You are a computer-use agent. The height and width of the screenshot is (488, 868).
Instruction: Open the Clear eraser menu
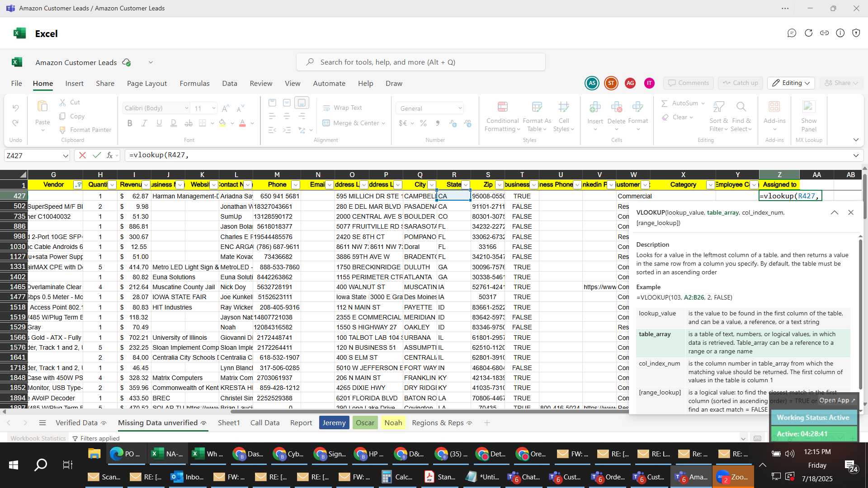tap(677, 117)
